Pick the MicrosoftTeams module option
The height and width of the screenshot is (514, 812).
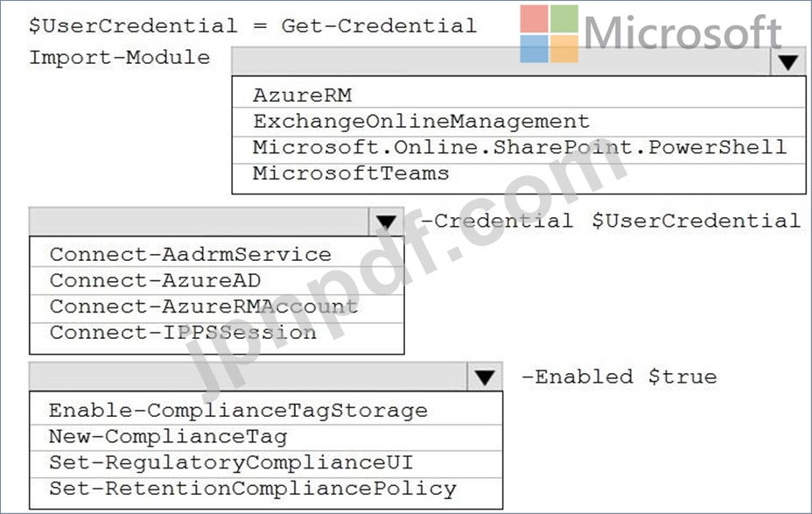click(518, 174)
